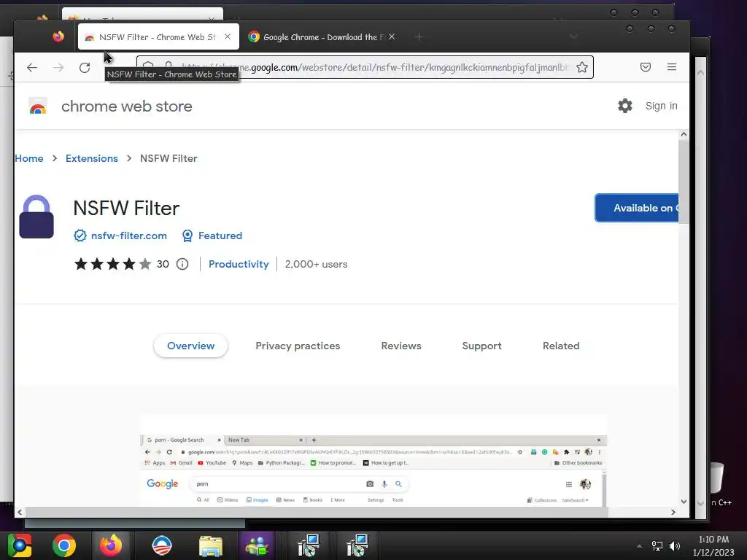Click the NSFW Filter page heading
Image resolution: width=747 pixels, height=560 pixels.
tap(126, 208)
